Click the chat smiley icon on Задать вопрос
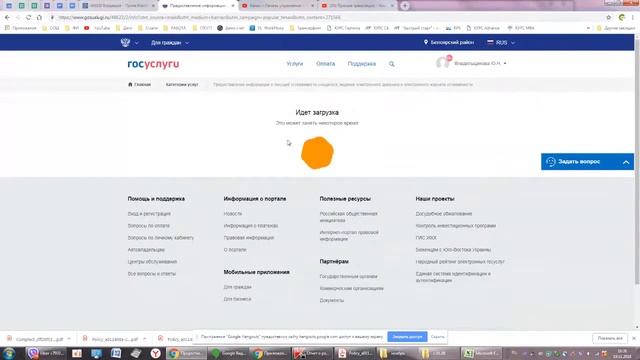 pyautogui.click(x=551, y=162)
